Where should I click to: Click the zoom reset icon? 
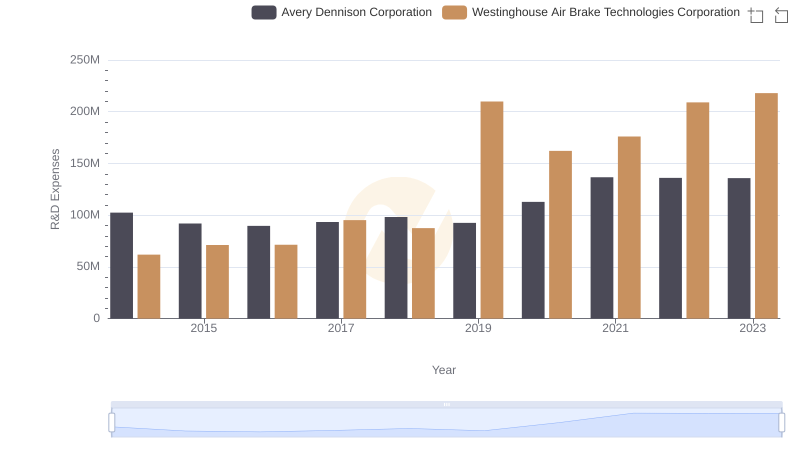(x=781, y=15)
